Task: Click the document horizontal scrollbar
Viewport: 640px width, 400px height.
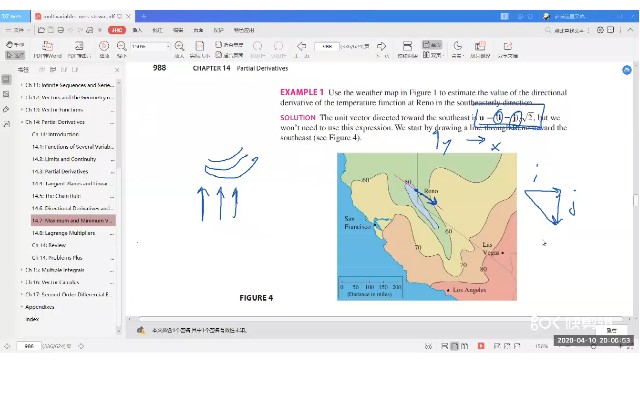Action: pyautogui.click(x=380, y=319)
